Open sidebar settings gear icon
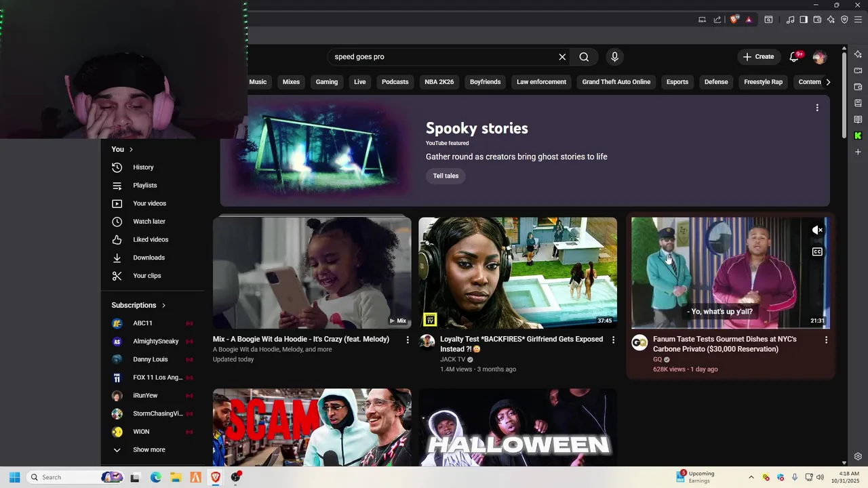Viewport: 868px width, 488px height. (x=858, y=456)
